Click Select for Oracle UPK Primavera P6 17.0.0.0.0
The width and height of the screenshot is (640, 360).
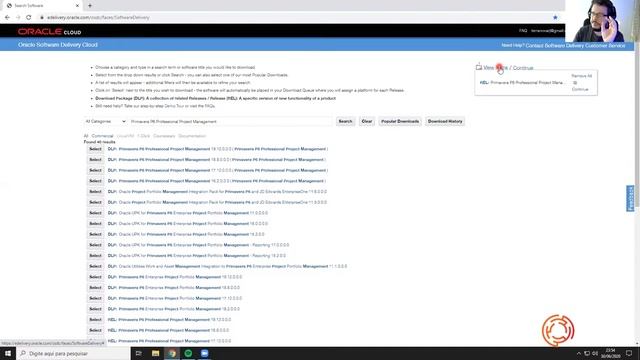[x=95, y=213]
